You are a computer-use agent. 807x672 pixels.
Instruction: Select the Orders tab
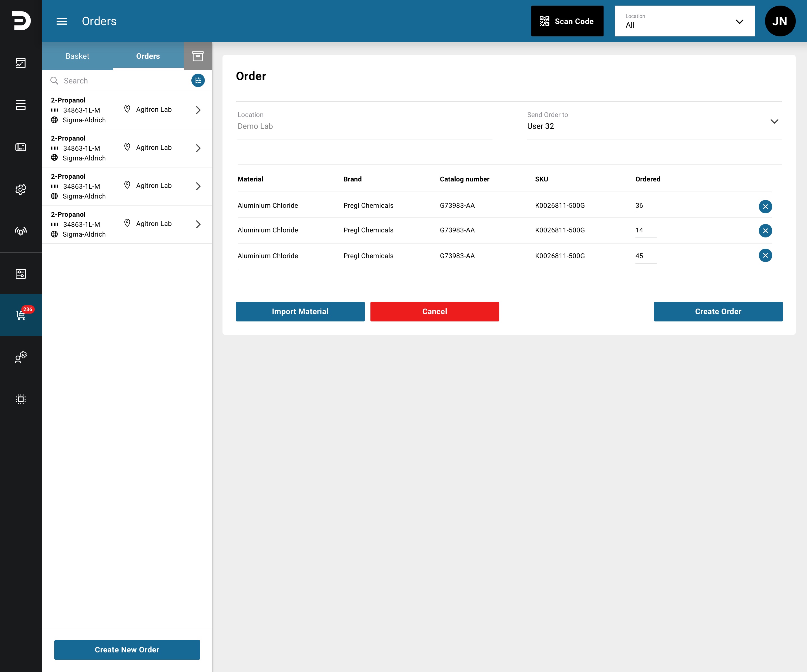point(148,56)
